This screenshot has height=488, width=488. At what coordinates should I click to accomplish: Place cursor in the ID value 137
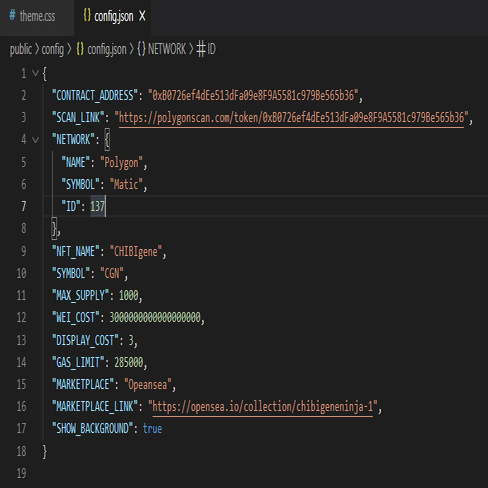point(97,206)
